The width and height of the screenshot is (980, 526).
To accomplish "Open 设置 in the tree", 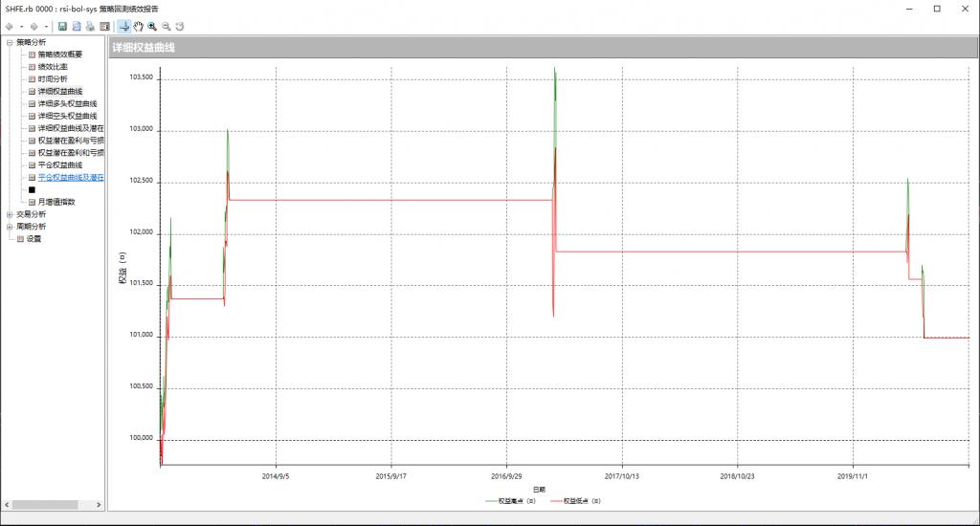I will (33, 239).
